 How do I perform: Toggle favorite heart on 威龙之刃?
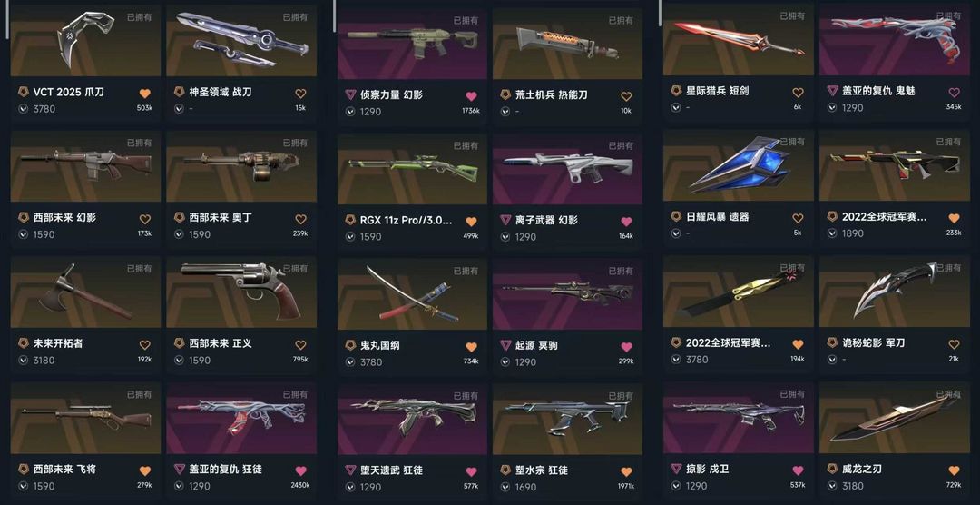coord(954,470)
